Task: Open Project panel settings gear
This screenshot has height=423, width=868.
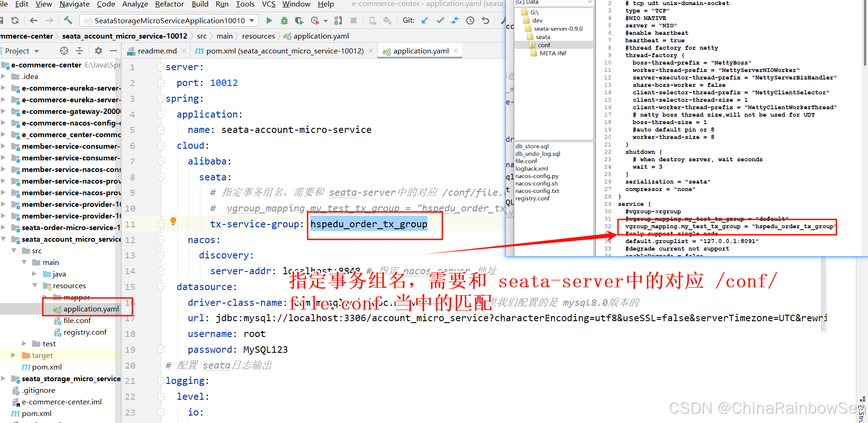Action: pyautogui.click(x=98, y=51)
